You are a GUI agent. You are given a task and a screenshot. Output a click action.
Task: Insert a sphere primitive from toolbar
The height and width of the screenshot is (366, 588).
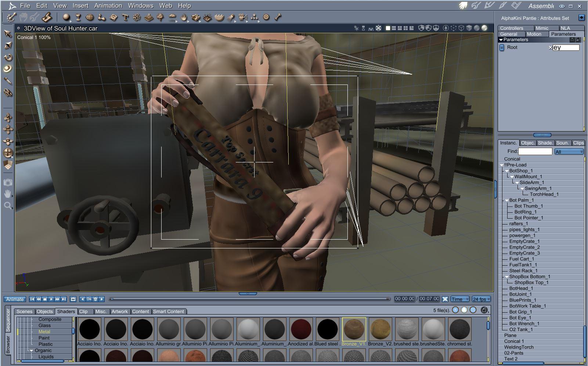66,17
